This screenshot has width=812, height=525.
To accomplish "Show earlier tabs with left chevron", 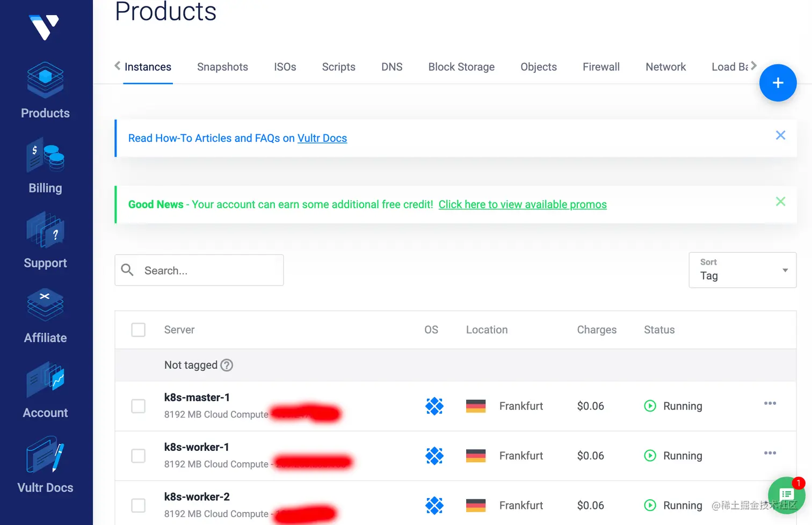I will 118,65.
